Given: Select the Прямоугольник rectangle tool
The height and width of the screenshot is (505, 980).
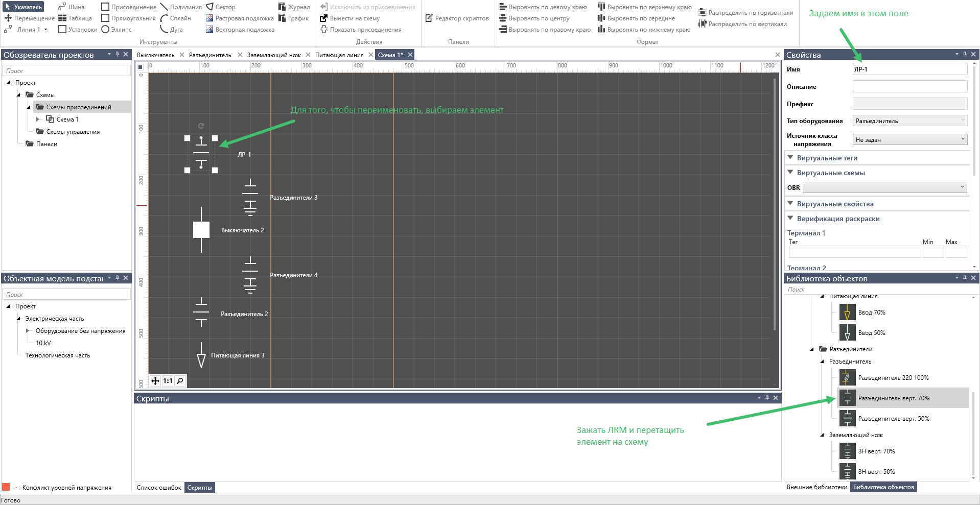Looking at the screenshot, I should coord(129,18).
